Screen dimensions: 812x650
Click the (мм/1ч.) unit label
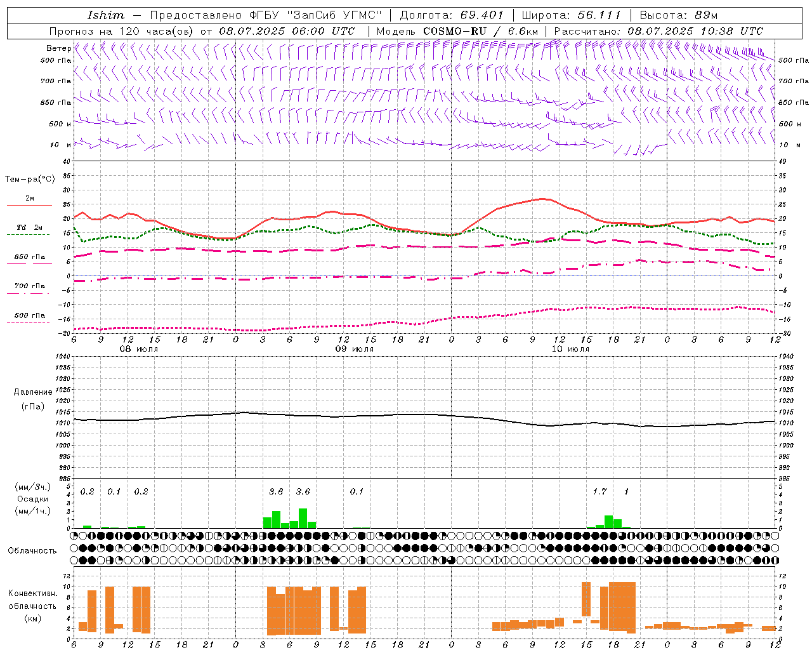[33, 511]
